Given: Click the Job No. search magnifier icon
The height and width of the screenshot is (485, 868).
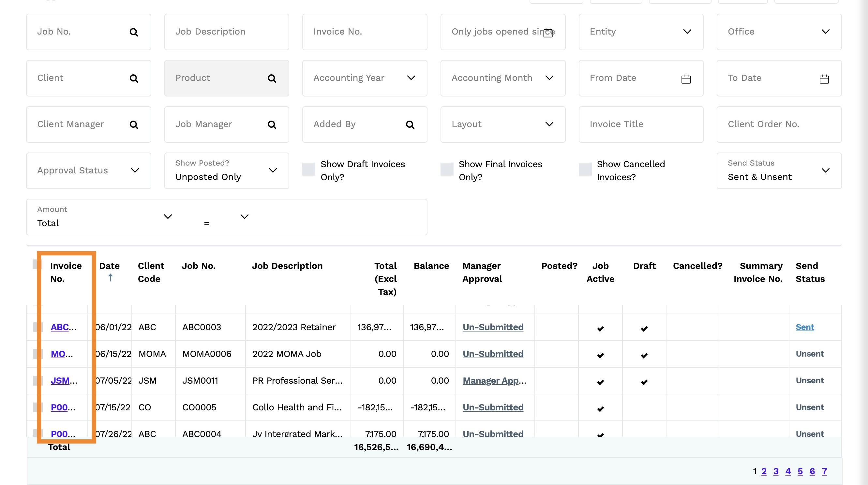Looking at the screenshot, I should pyautogui.click(x=134, y=32).
